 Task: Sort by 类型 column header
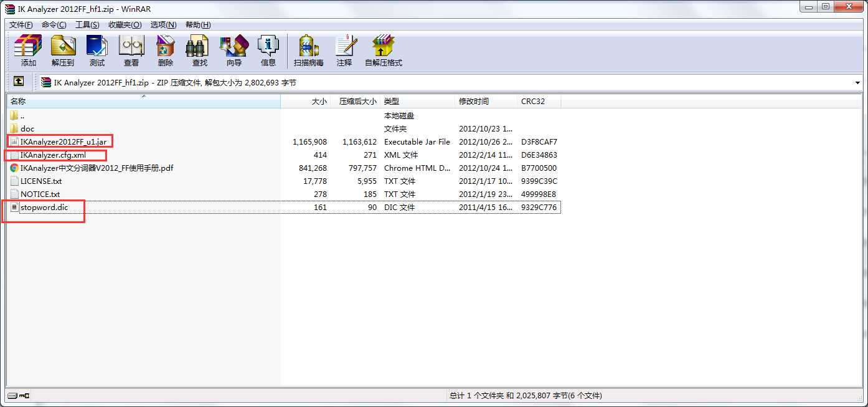[x=418, y=101]
